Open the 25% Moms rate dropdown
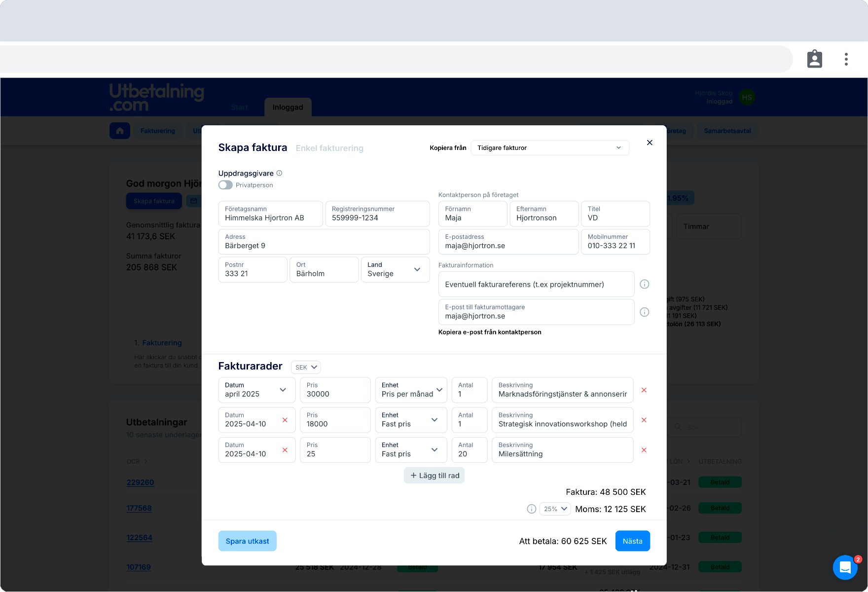Screen dimensions: 868x592 pyautogui.click(x=555, y=509)
